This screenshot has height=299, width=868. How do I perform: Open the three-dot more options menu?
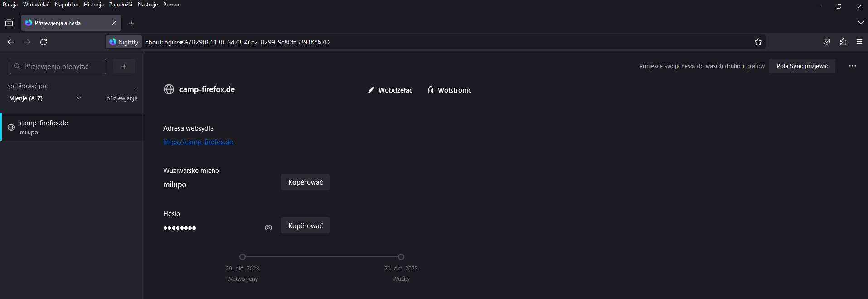853,66
